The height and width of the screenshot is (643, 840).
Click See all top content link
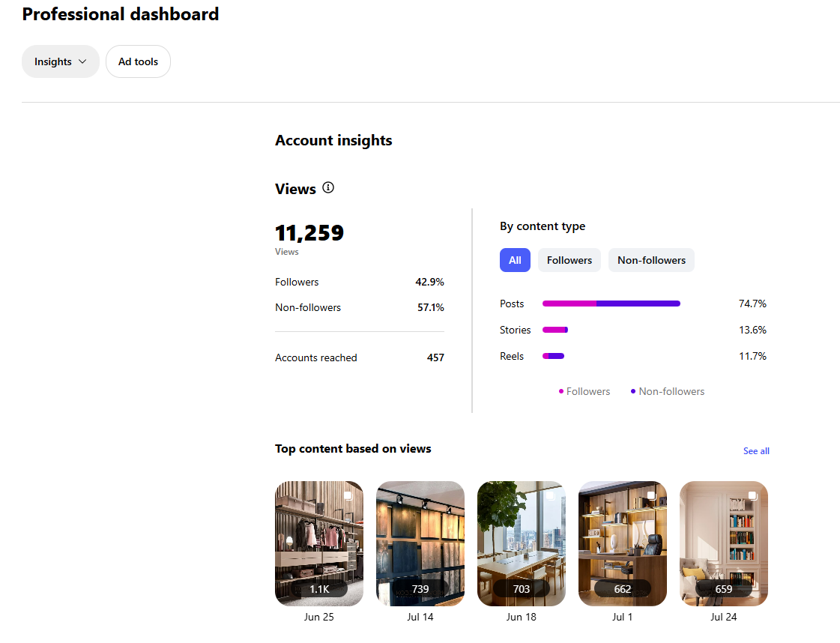756,451
